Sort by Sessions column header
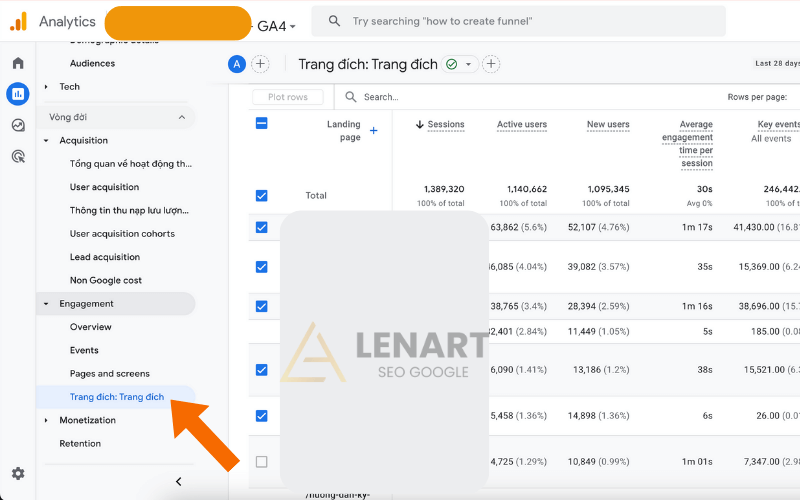Screen dimensions: 800x500 446,124
